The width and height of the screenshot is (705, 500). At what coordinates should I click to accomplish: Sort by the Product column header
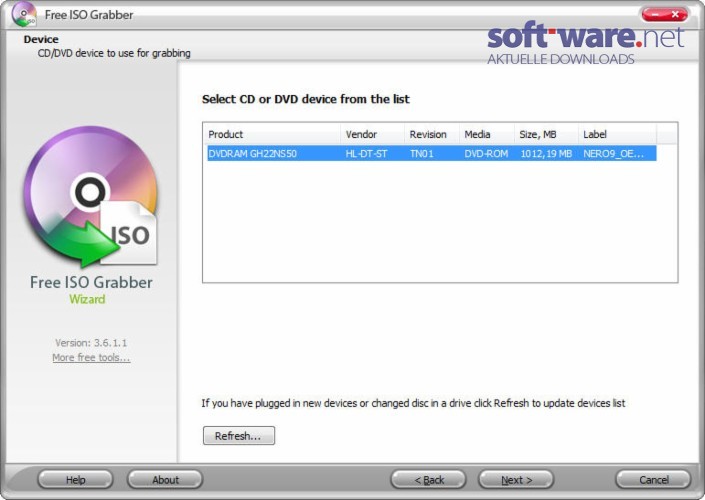[272, 134]
